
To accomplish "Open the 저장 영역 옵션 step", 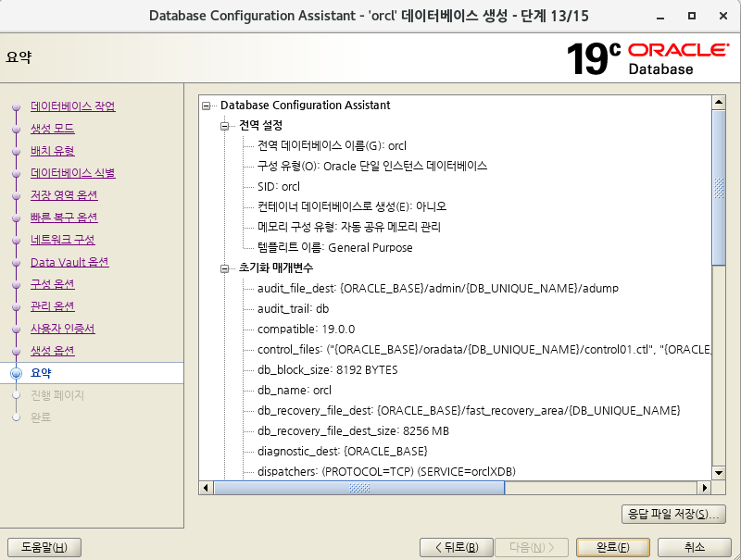I will point(64,195).
